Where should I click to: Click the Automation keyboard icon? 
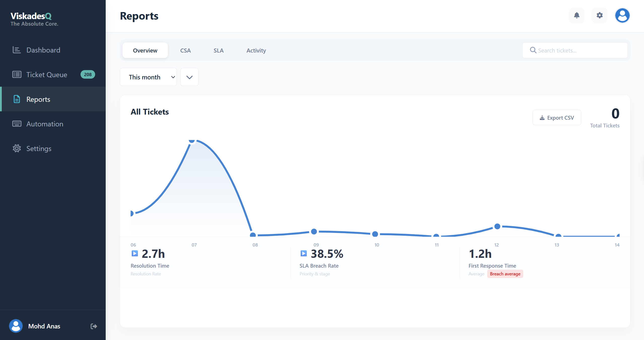(17, 124)
